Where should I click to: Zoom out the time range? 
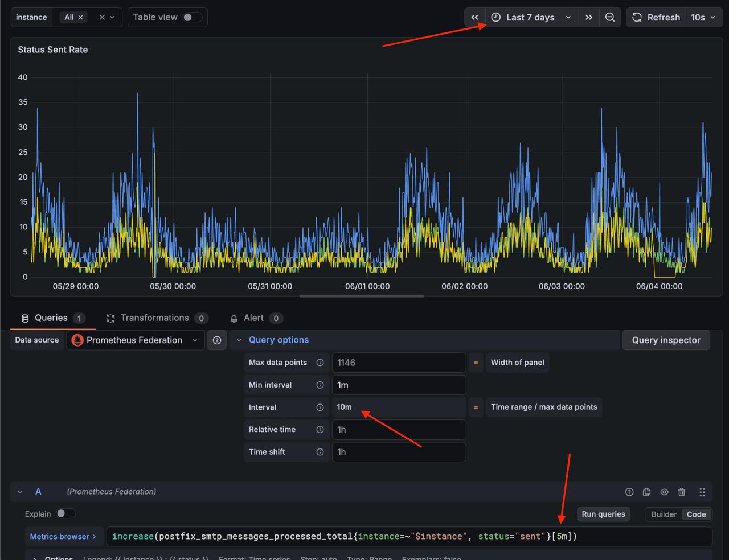click(610, 18)
